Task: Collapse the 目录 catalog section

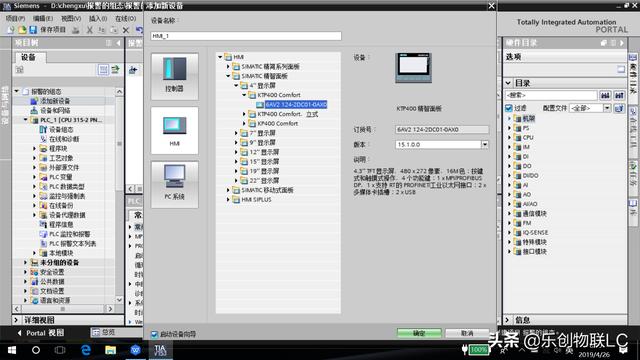Action: pos(508,83)
